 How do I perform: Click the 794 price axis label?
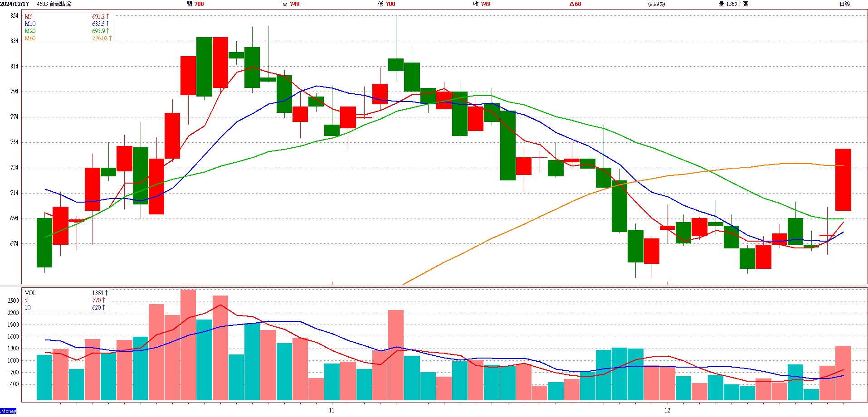click(15, 91)
